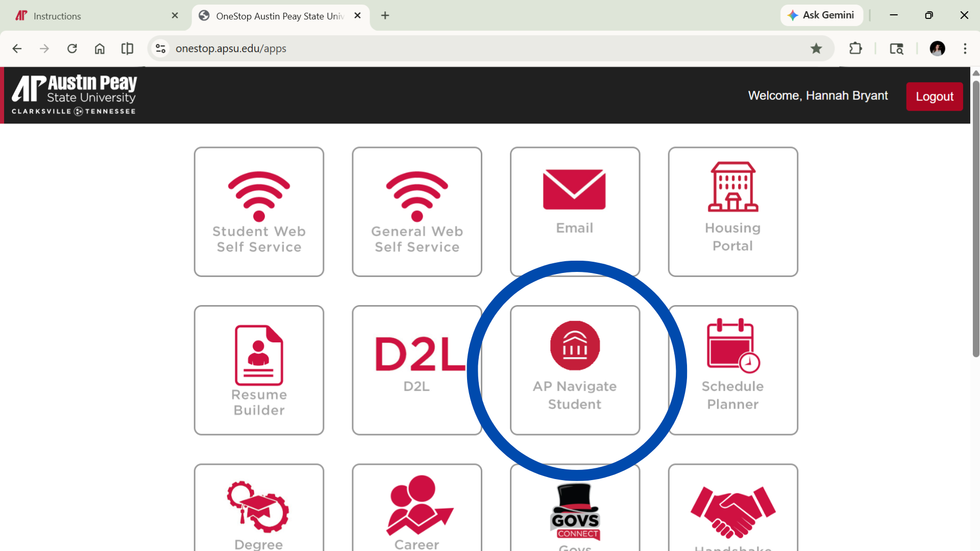Screen dimensions: 980x551
Task: Click the Logout button
Action: (x=934, y=96)
